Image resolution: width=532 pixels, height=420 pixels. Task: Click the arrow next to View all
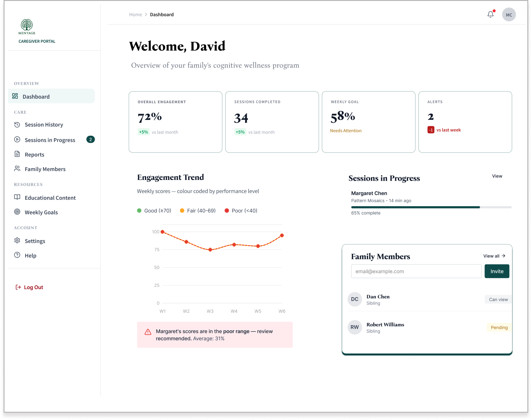coord(504,256)
